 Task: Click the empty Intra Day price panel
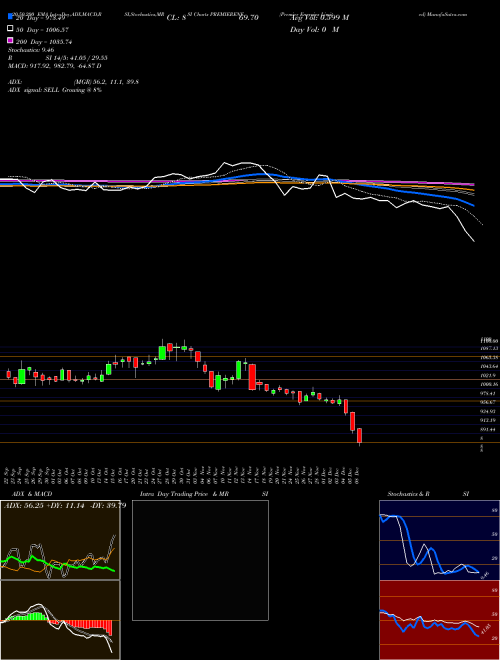tap(200, 560)
